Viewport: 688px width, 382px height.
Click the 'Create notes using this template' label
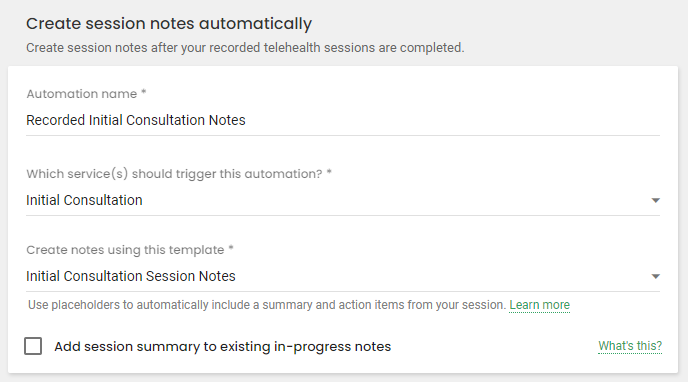tap(129, 250)
